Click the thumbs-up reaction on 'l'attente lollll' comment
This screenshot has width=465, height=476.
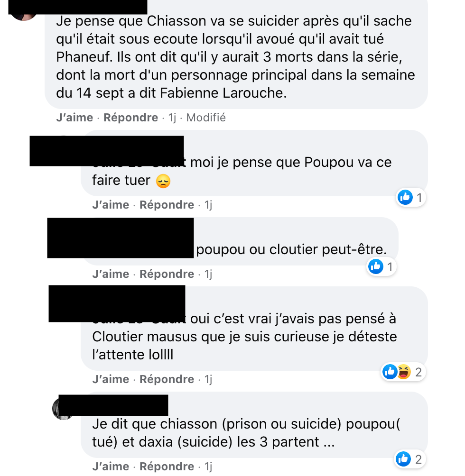(x=390, y=372)
